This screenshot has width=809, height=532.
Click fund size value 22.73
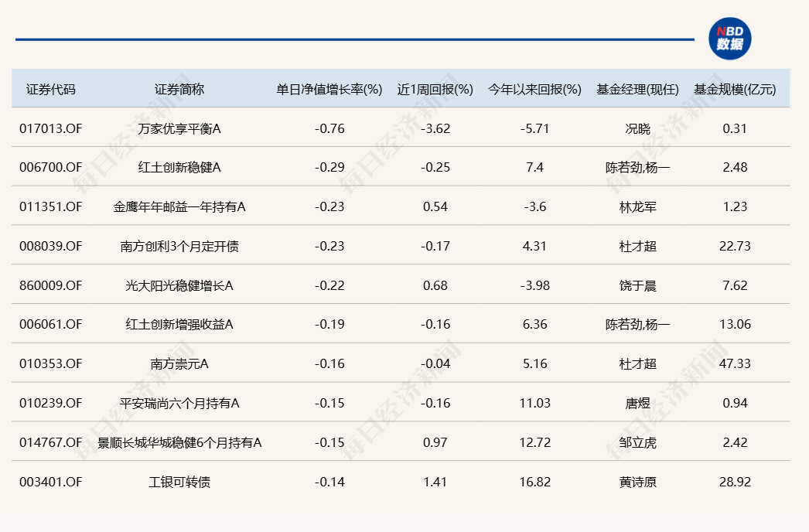(x=735, y=246)
